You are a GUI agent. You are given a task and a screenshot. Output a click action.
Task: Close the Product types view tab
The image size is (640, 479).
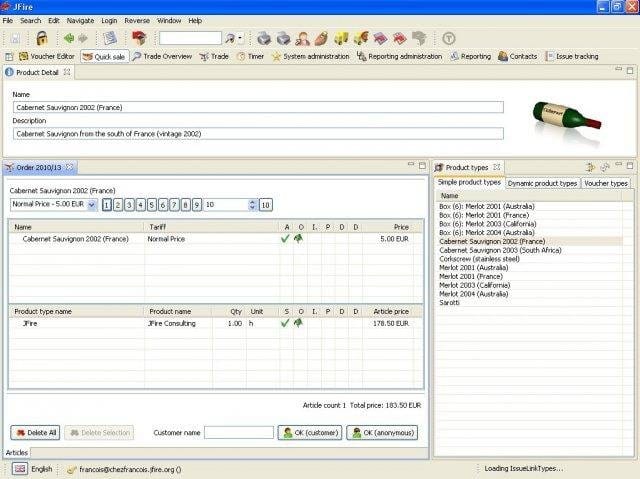tap(496, 167)
